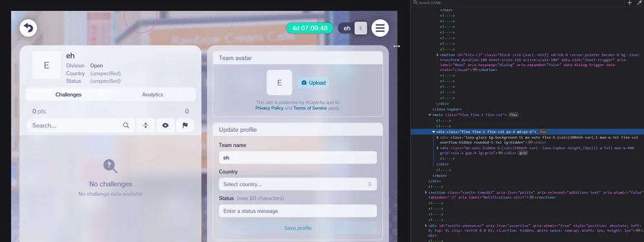
Task: Click the Save profile button
Action: pyautogui.click(x=298, y=228)
